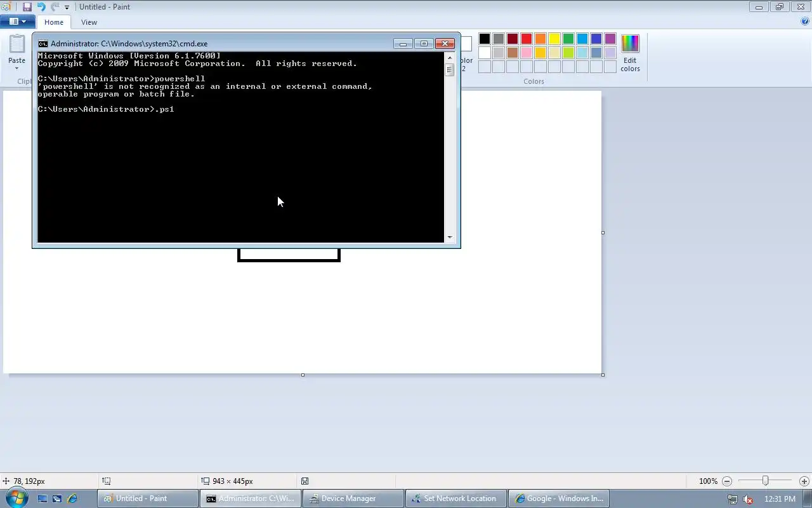
Task: Pick the purple color swatch
Action: click(610, 39)
